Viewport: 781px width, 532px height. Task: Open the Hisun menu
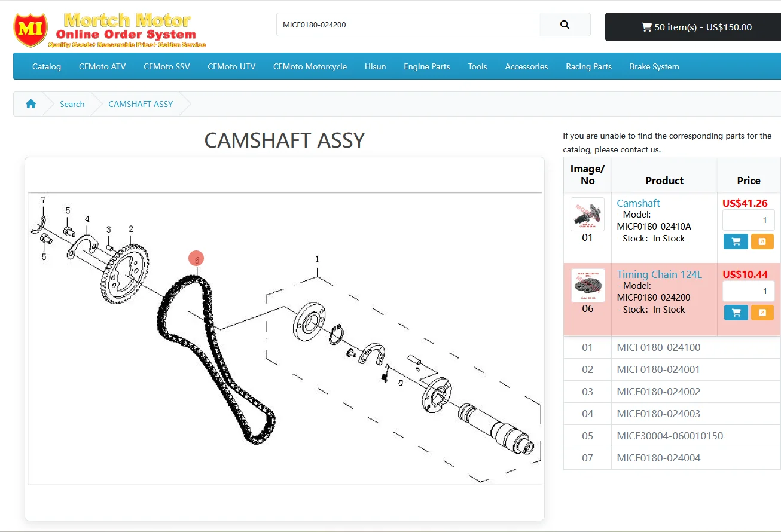pyautogui.click(x=375, y=66)
